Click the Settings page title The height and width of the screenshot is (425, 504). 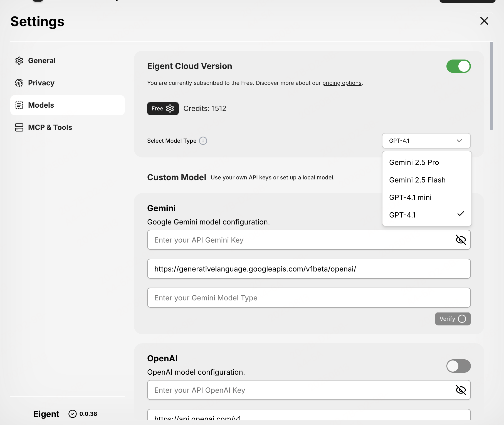(37, 21)
